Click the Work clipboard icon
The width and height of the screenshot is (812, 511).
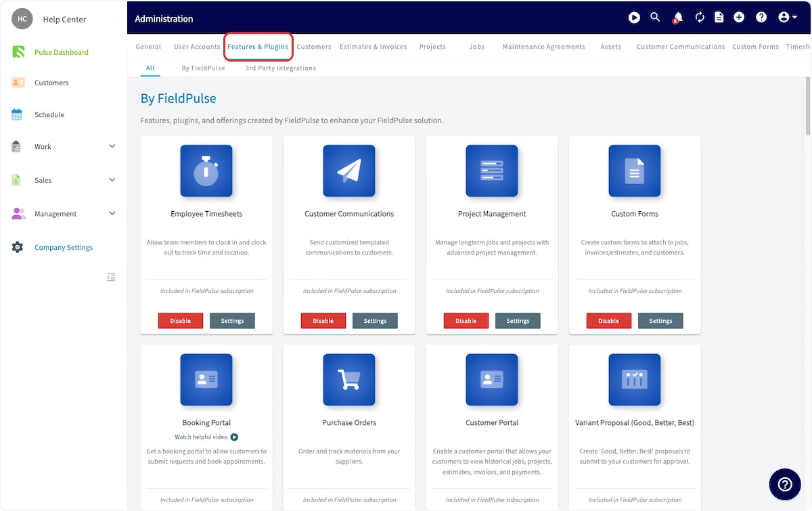(x=17, y=146)
